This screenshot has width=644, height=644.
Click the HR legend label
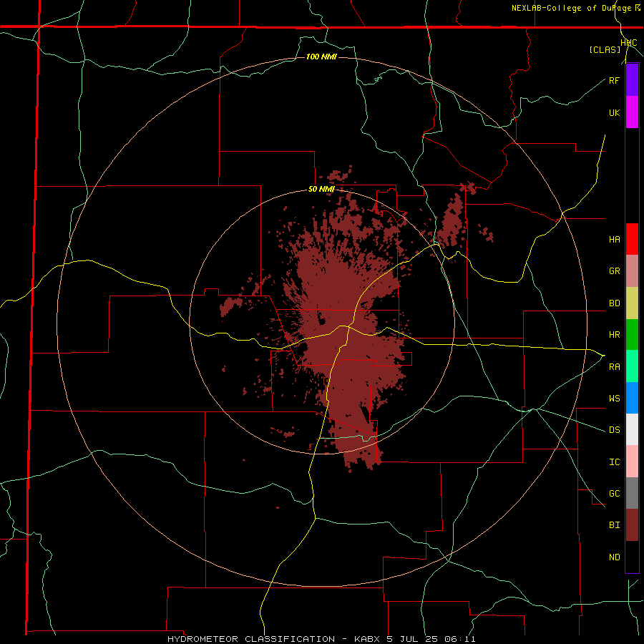coord(614,335)
